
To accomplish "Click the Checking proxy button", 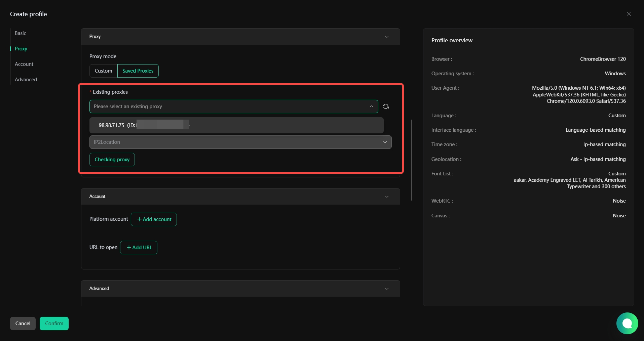I will 112,160.
